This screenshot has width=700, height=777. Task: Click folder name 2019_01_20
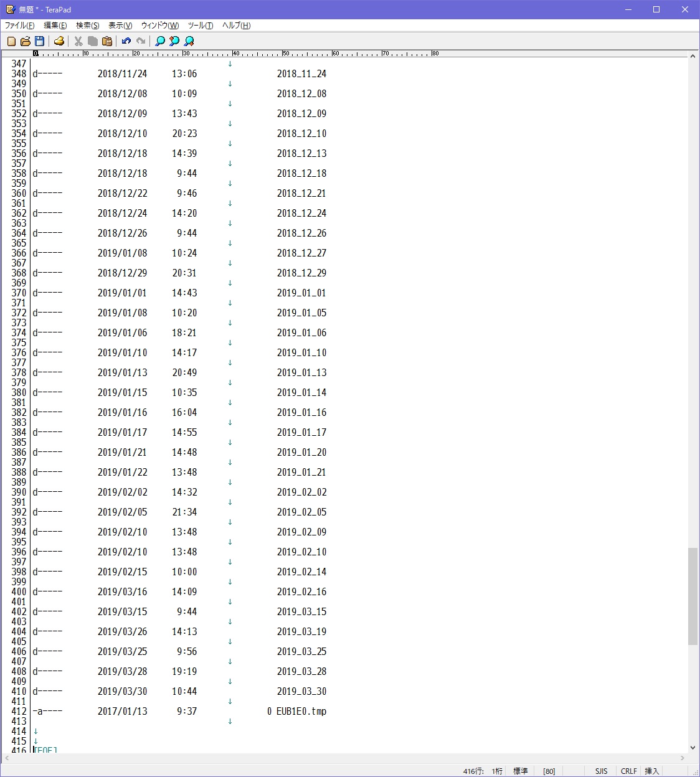(x=301, y=452)
